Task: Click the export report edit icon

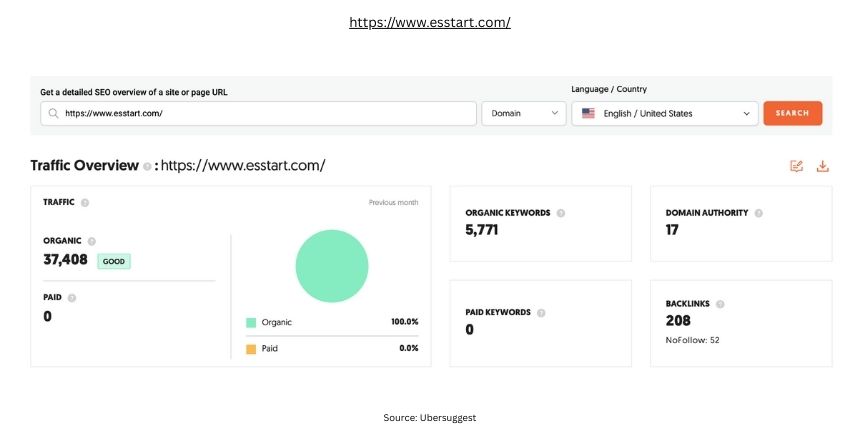Action: [x=796, y=166]
